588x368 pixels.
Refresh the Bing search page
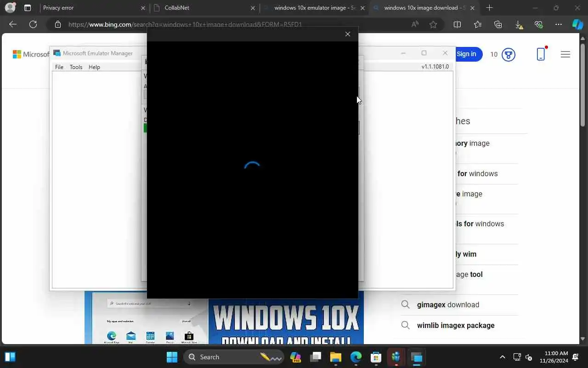tap(33, 24)
